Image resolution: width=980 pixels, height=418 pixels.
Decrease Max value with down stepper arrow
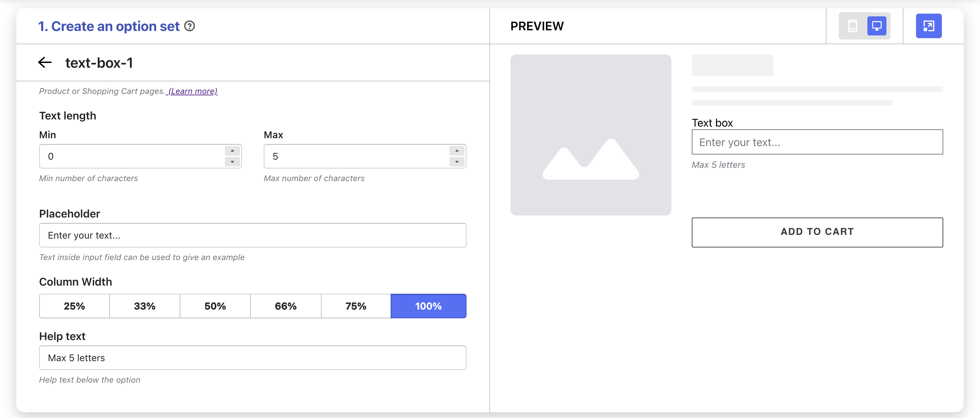457,162
